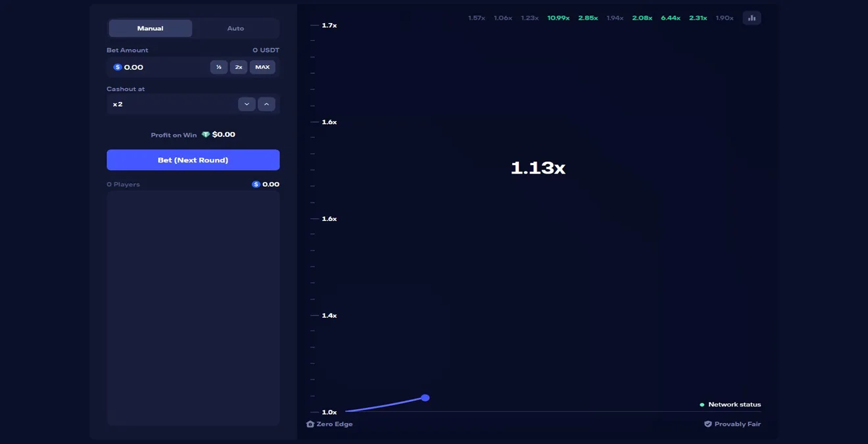This screenshot has width=868, height=444.
Task: Open the 10.99x round history result
Action: [x=558, y=18]
